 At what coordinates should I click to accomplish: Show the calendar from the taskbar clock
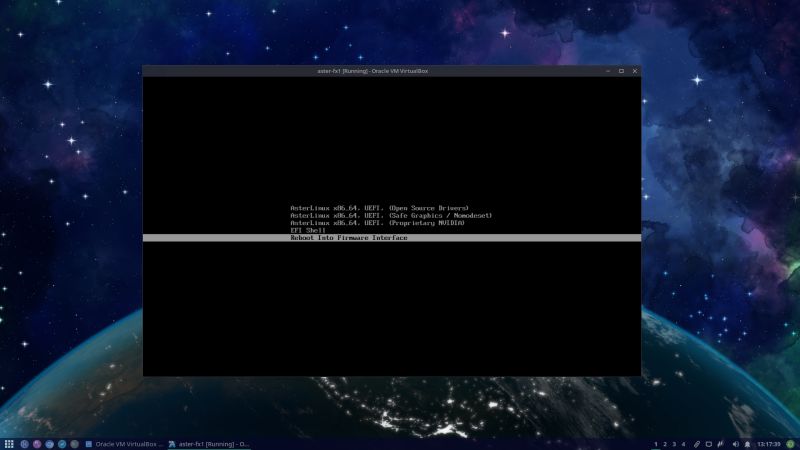(768, 444)
